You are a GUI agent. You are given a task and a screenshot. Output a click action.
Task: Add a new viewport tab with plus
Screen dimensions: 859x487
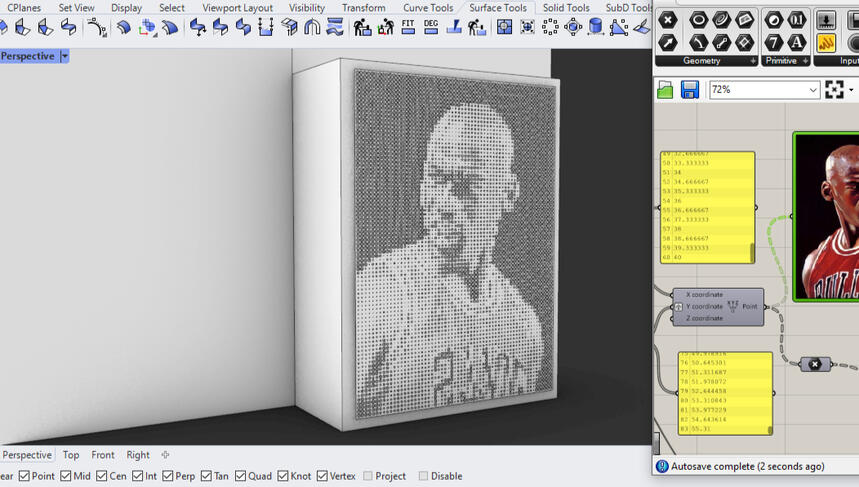[165, 455]
